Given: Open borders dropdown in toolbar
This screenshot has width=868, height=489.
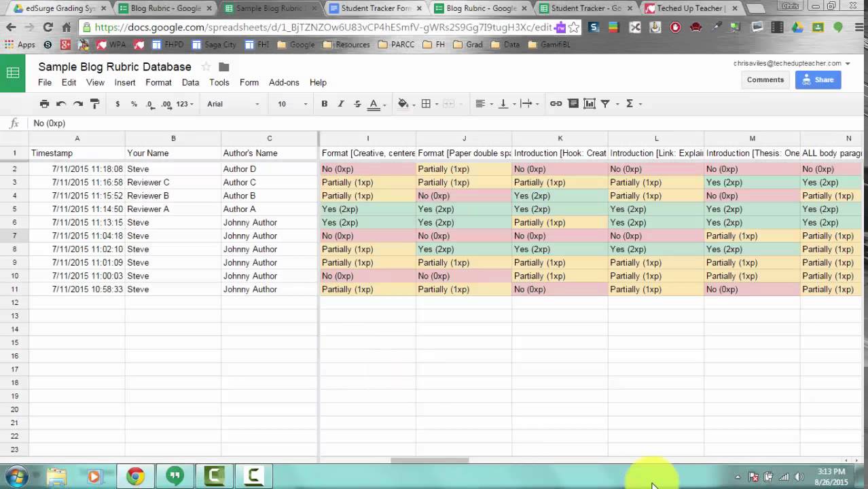Looking at the screenshot, I should 429,104.
